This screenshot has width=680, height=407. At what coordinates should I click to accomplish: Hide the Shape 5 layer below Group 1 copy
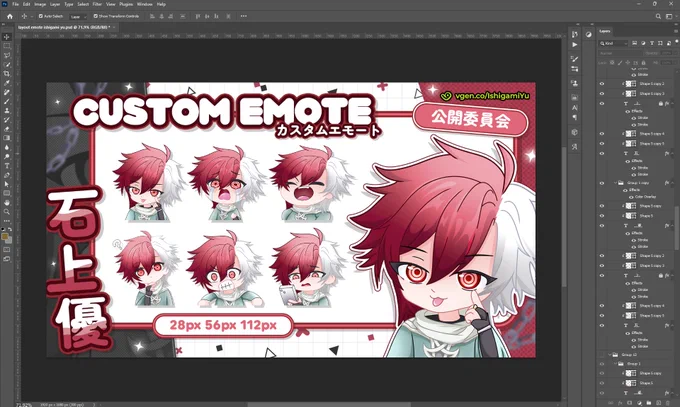coord(602,216)
